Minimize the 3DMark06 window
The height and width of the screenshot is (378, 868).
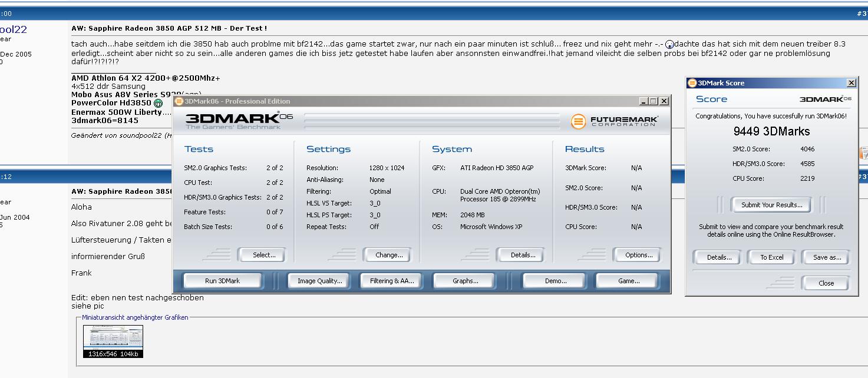643,101
